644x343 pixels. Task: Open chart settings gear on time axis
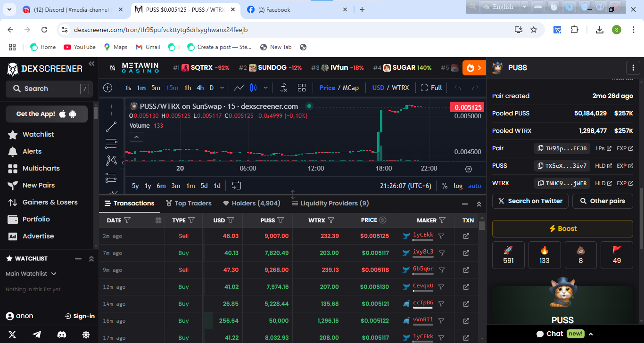(468, 169)
